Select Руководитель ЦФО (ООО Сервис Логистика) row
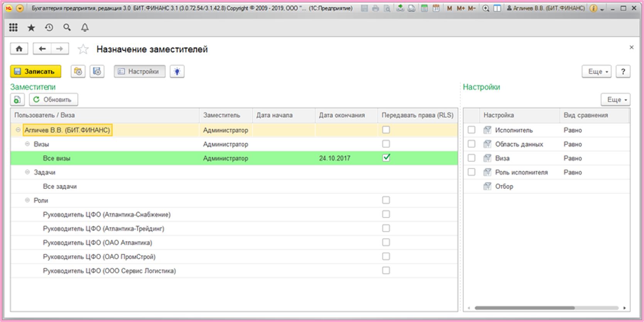Screen dimensions: 644x322 coord(234,271)
